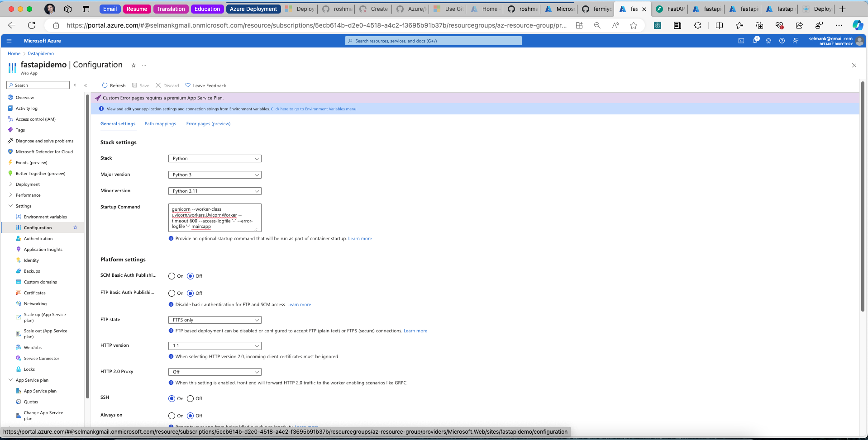The height and width of the screenshot is (440, 868).
Task: Click the Azure global search box
Action: [x=434, y=41]
